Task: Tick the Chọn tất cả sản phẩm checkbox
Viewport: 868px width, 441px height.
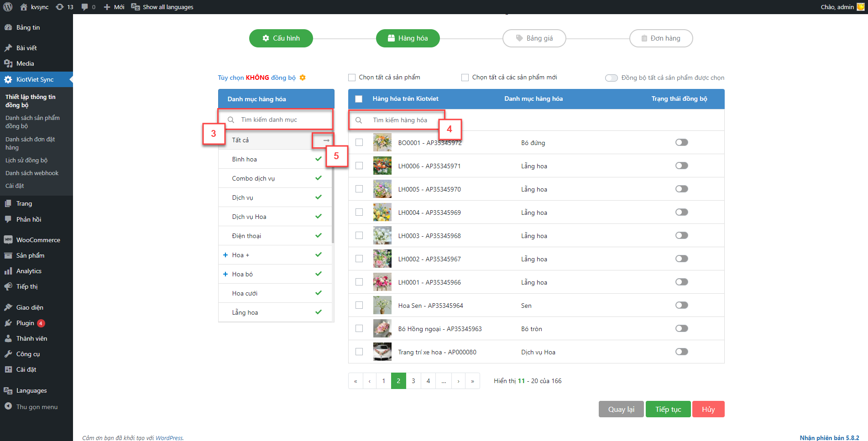Action: click(x=352, y=78)
